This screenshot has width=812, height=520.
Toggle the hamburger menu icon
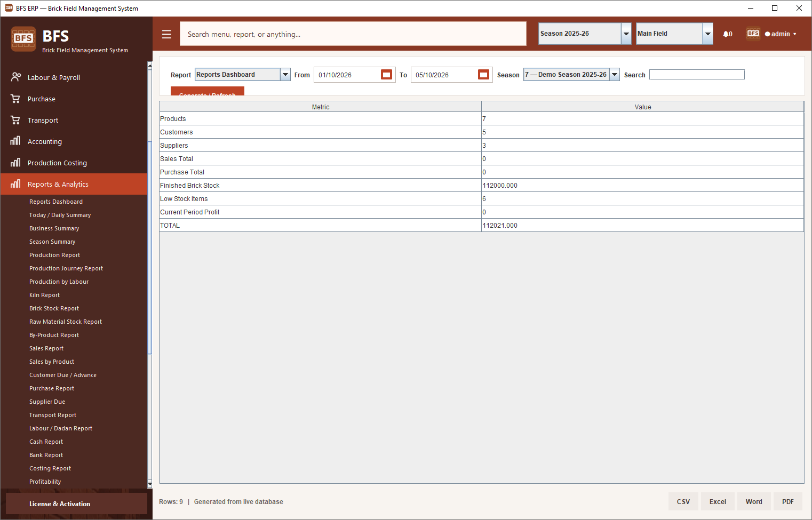(166, 34)
